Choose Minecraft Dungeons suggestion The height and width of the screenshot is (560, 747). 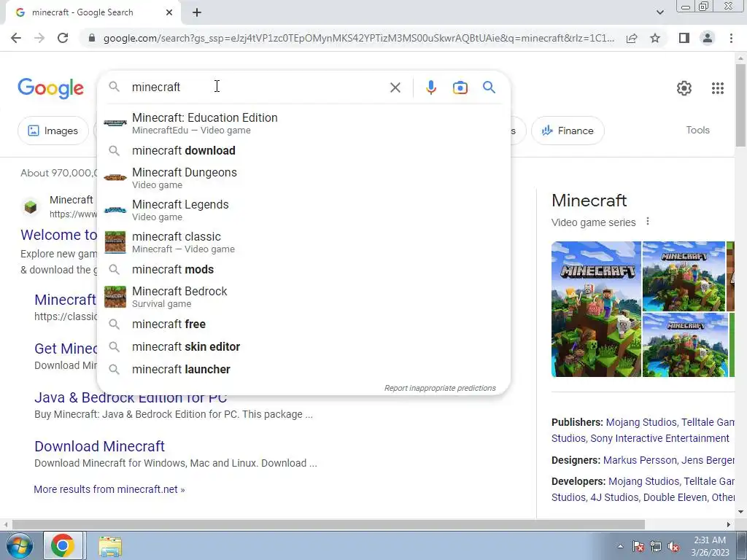[x=303, y=178]
